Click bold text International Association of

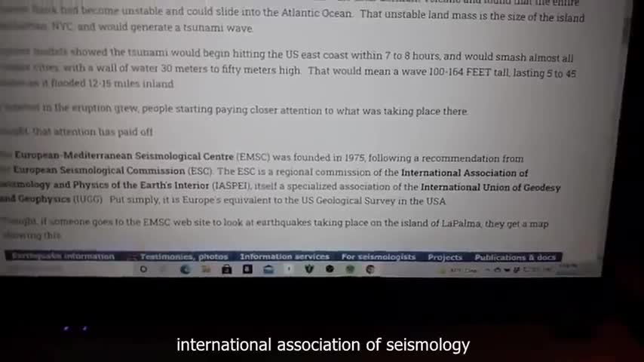(x=465, y=173)
